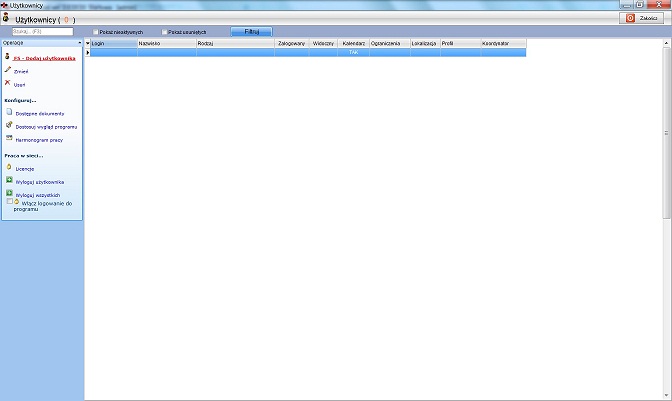Click the Użytkownicy header user icon
672x401 pixels.
[6, 18]
